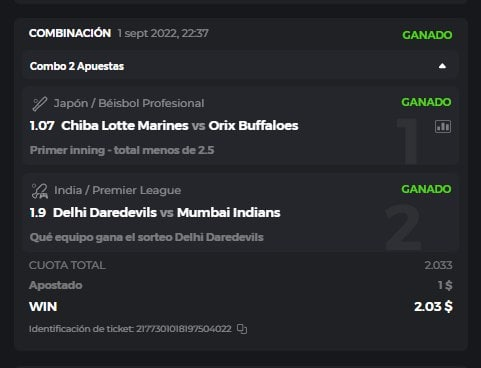The height and width of the screenshot is (368, 481).
Task: Open match statistics chart icon
Action: pyautogui.click(x=443, y=126)
